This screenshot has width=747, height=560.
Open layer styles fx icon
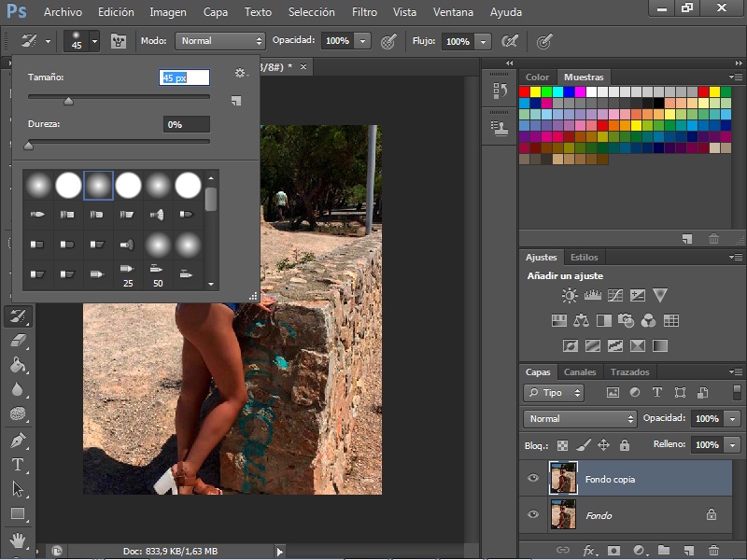(x=589, y=551)
